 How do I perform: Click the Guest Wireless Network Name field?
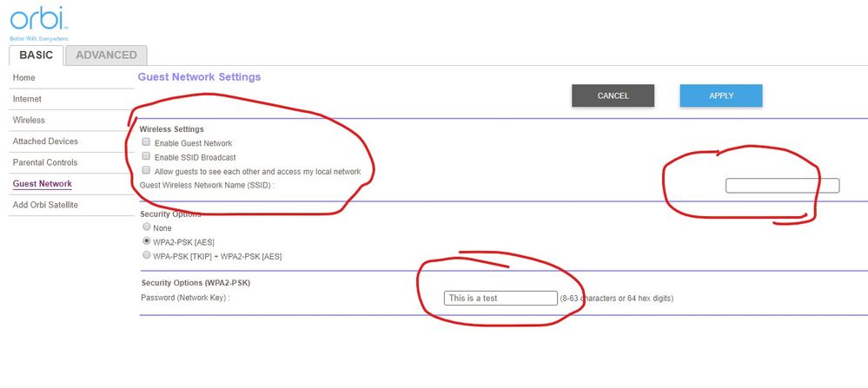point(782,186)
